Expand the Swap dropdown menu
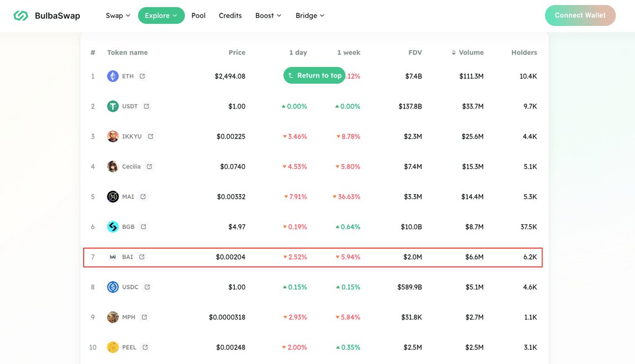 click(x=118, y=16)
